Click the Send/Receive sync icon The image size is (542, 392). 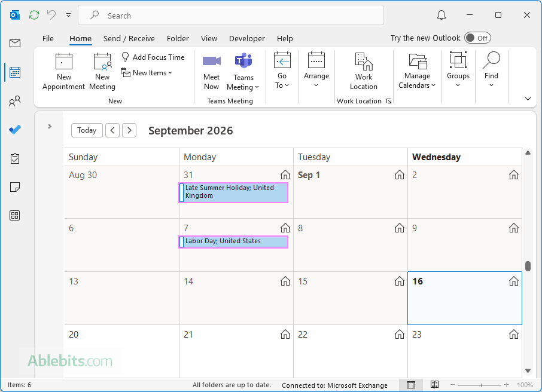(x=34, y=15)
